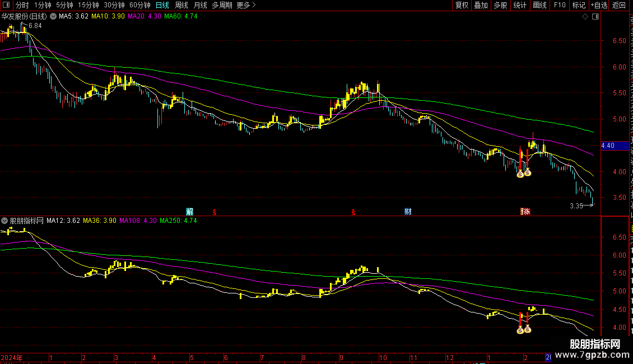
Task: Click second money bag icon in indicator sub-chart
Action: click(527, 329)
